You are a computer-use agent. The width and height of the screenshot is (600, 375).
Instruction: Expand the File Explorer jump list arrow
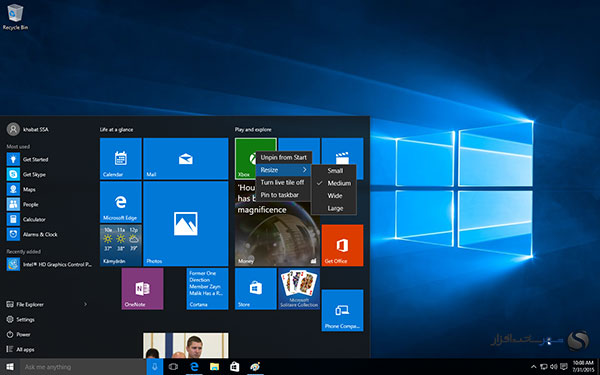click(85, 305)
